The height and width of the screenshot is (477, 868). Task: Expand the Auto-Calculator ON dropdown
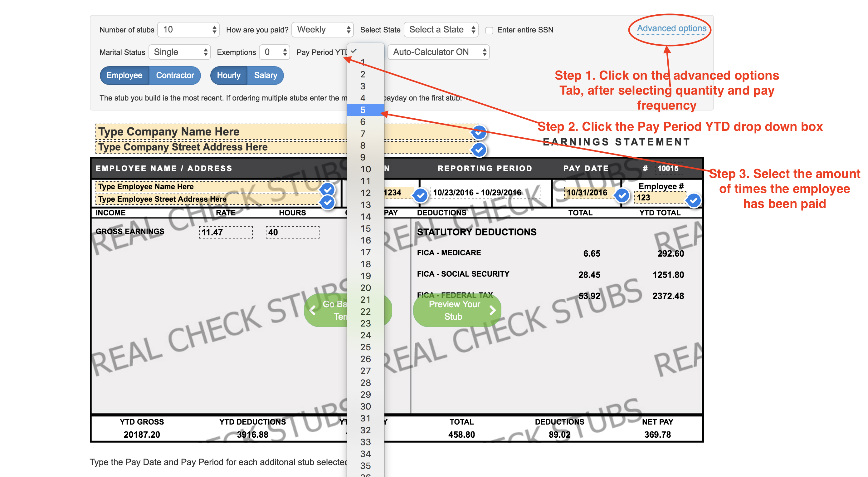pos(438,52)
